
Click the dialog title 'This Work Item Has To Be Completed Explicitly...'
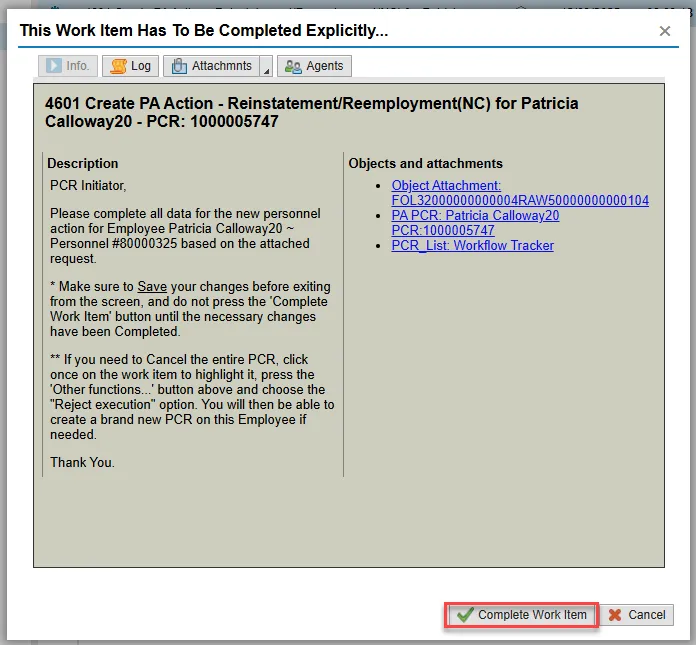[204, 31]
